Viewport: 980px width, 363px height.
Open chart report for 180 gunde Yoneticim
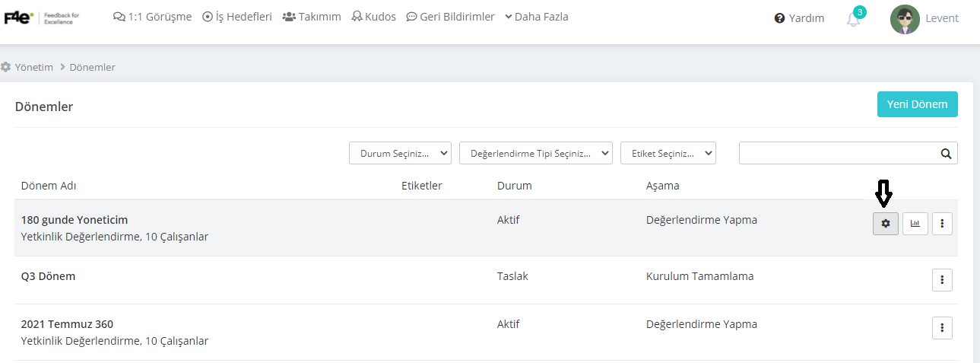915,224
